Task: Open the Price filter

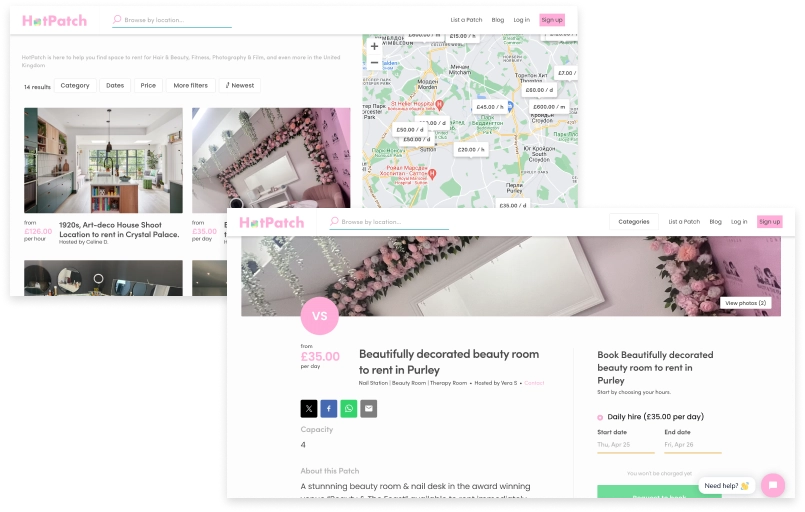Action: [x=148, y=86]
